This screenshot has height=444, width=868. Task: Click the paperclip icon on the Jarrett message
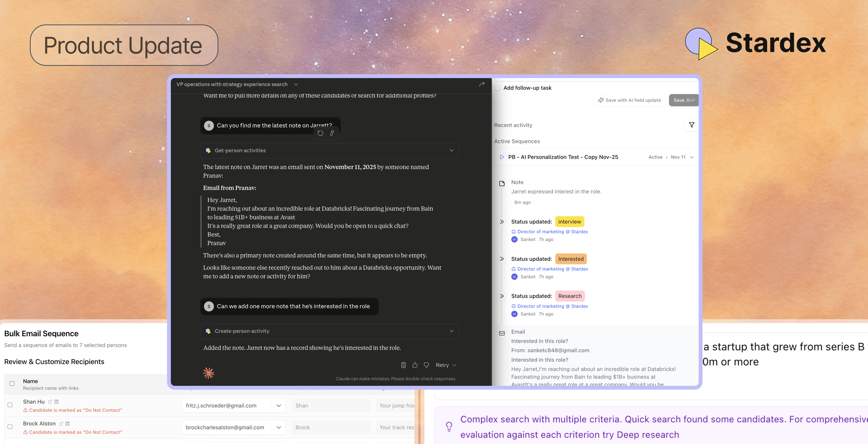point(332,133)
